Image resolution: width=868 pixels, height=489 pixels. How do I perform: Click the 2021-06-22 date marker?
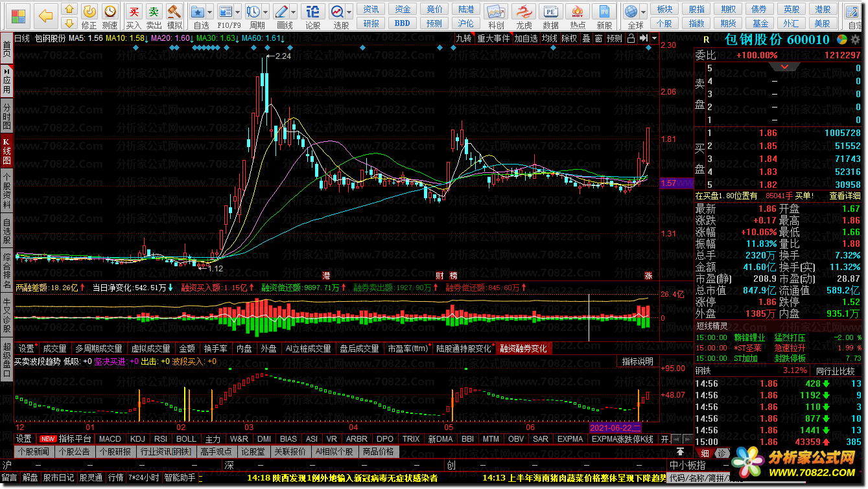pos(616,428)
